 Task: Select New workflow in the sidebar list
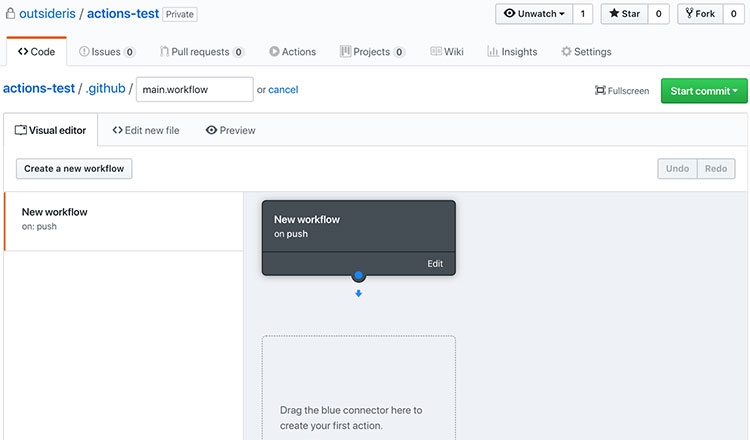tap(124, 221)
